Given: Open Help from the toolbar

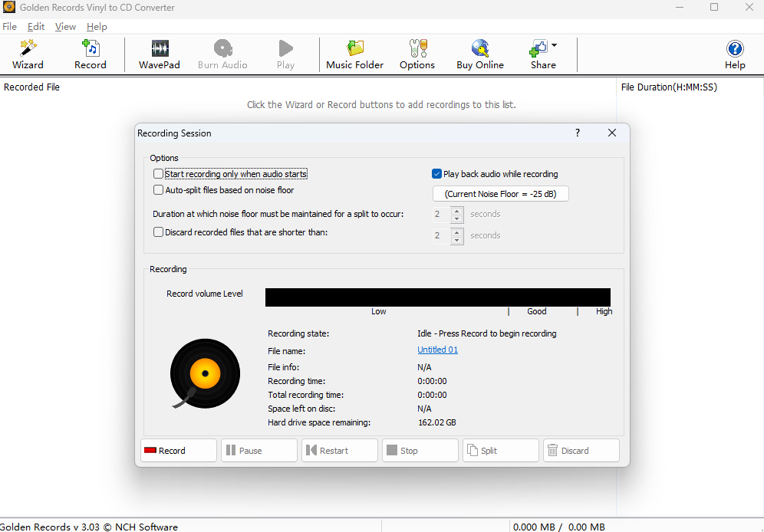Looking at the screenshot, I should (735, 54).
